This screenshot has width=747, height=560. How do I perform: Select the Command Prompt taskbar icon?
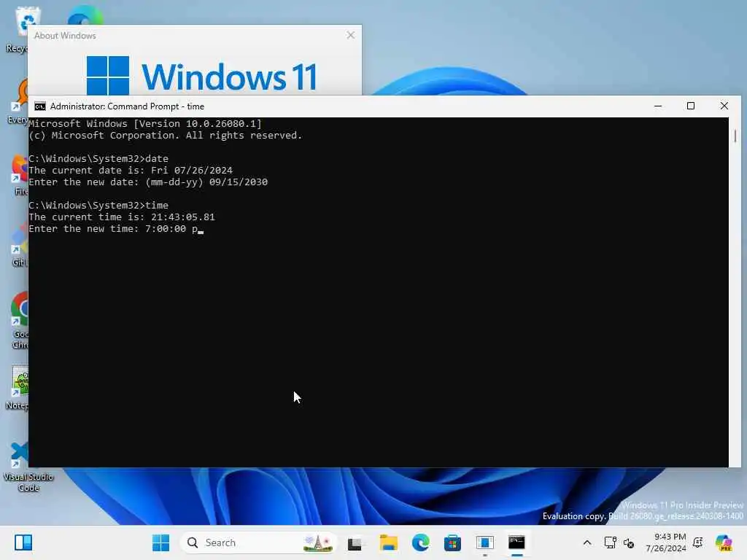[517, 542]
